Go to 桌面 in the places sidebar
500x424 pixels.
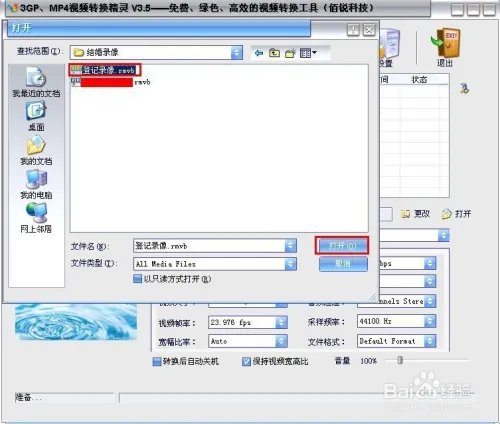coord(36,116)
